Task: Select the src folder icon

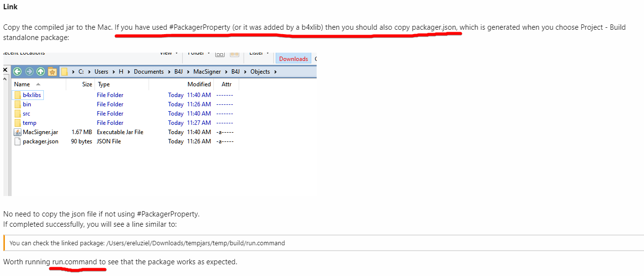Action: [x=18, y=114]
